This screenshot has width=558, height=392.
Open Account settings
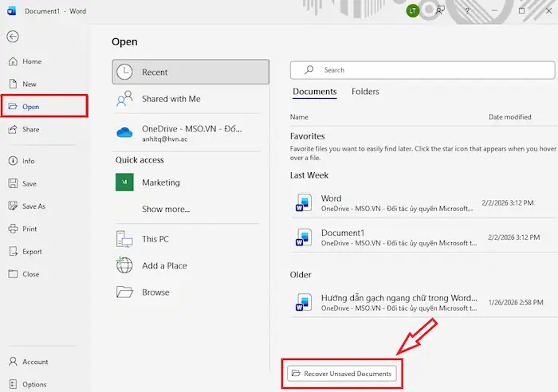click(35, 362)
